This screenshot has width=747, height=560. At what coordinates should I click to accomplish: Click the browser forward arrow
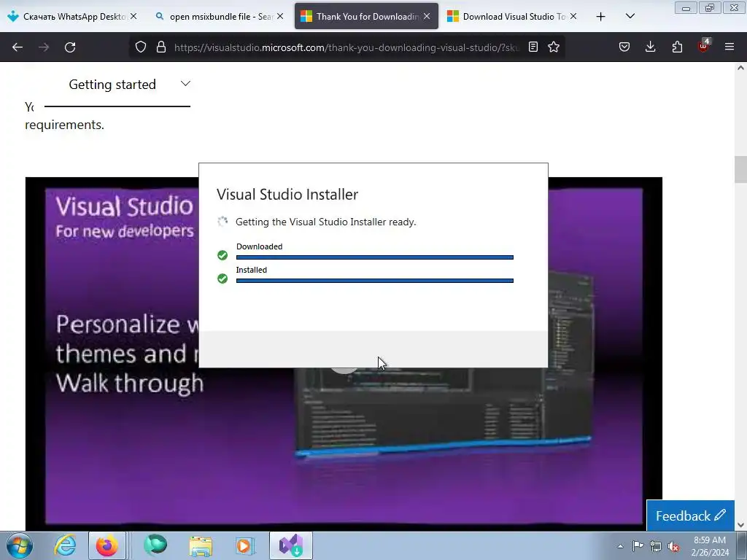[44, 47]
